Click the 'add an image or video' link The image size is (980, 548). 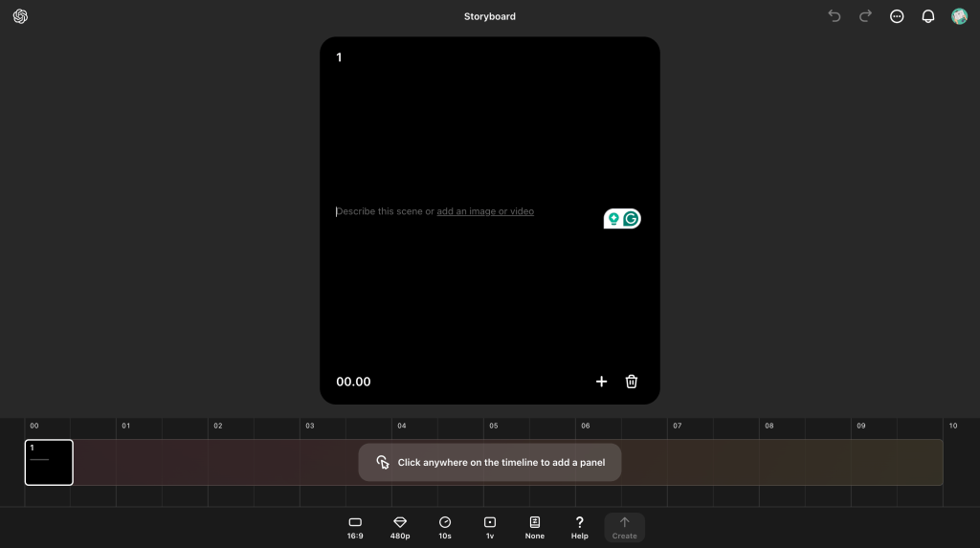pyautogui.click(x=485, y=211)
